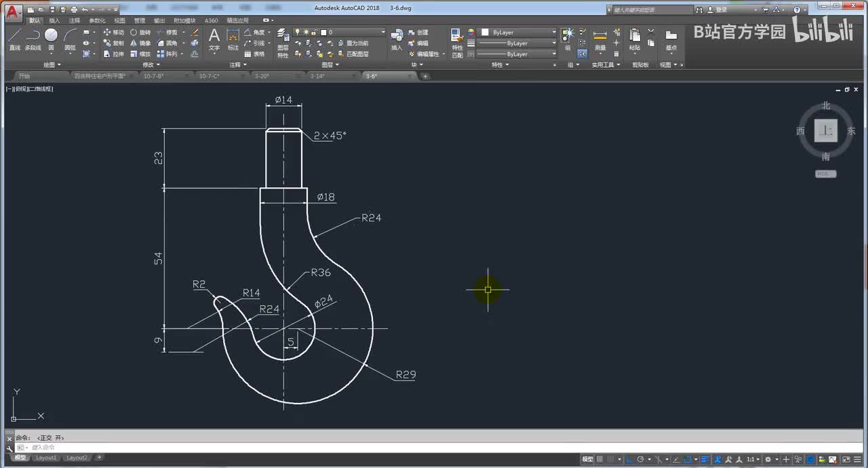Choose the Array (阵列) command
Viewport: 868px width, 468px height.
tap(167, 54)
